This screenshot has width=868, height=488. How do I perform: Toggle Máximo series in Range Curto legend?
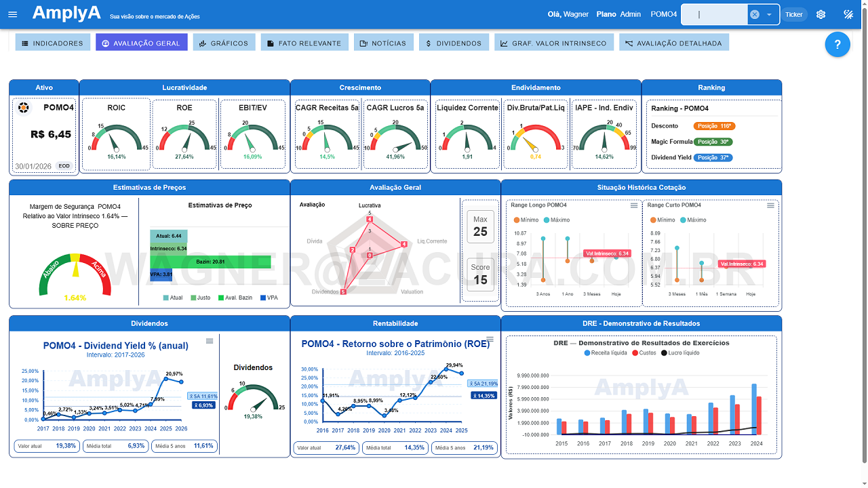click(692, 220)
